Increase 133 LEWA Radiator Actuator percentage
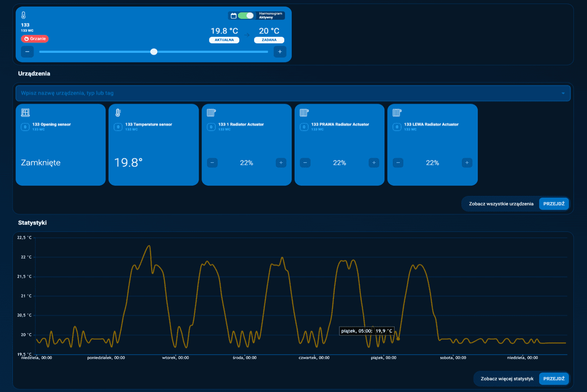Screen dimensions: 587x392 [467, 163]
